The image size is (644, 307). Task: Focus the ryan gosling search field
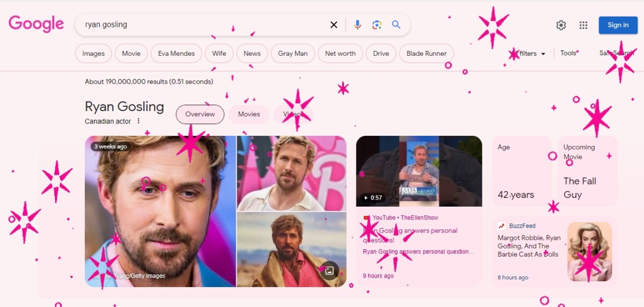pyautogui.click(x=204, y=25)
